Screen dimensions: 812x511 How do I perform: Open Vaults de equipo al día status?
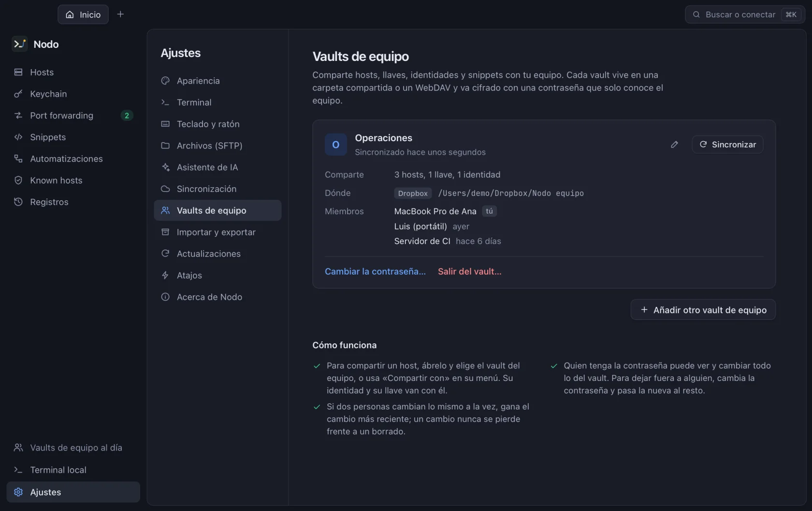click(x=73, y=448)
